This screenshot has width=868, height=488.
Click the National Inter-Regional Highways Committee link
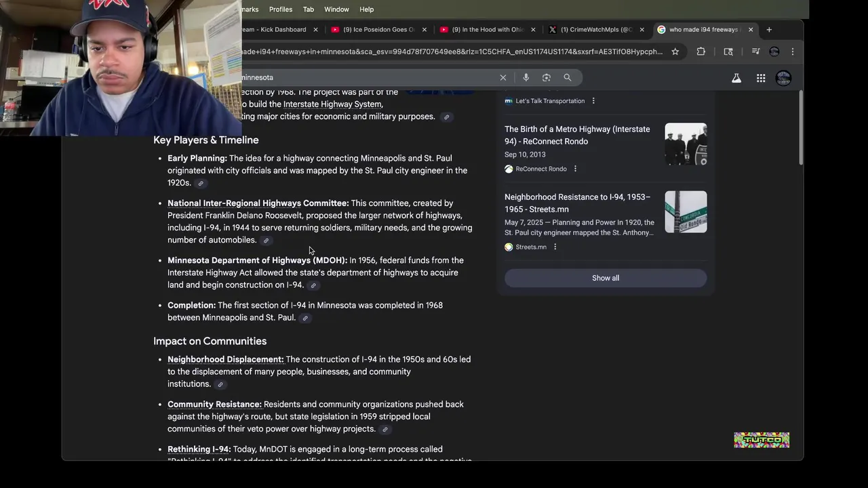point(258,203)
